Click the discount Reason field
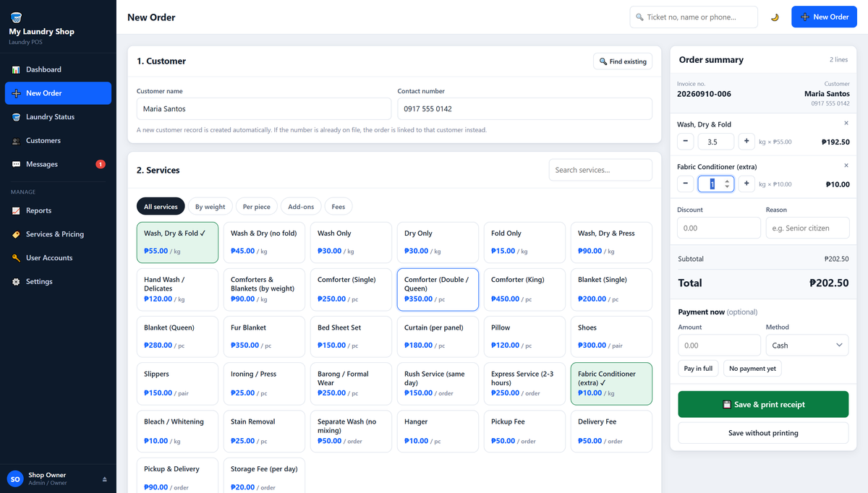 pyautogui.click(x=807, y=228)
